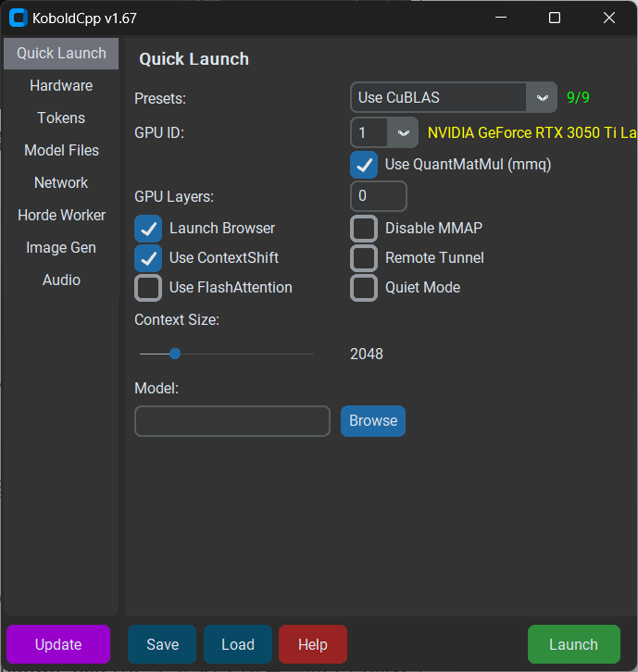Uncheck the Launch Browser checkbox
The width and height of the screenshot is (638, 672).
tap(148, 228)
